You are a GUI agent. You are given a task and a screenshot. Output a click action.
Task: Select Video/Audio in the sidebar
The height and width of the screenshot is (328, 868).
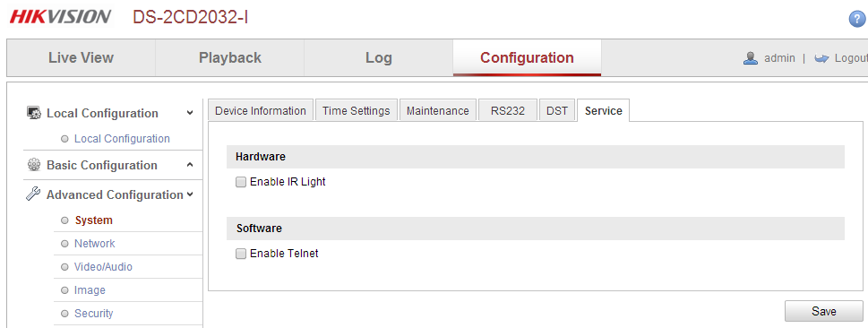click(104, 267)
